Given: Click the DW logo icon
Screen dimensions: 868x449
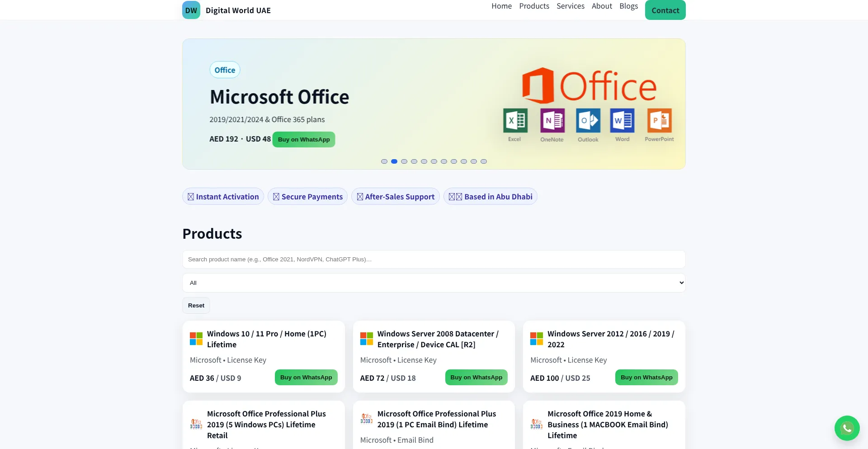Looking at the screenshot, I should [191, 10].
